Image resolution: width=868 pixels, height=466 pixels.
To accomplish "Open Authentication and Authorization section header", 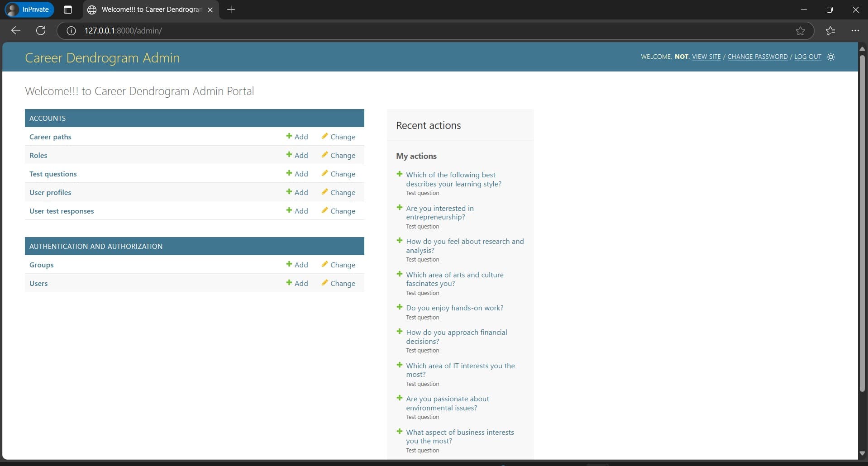I will coord(96,246).
